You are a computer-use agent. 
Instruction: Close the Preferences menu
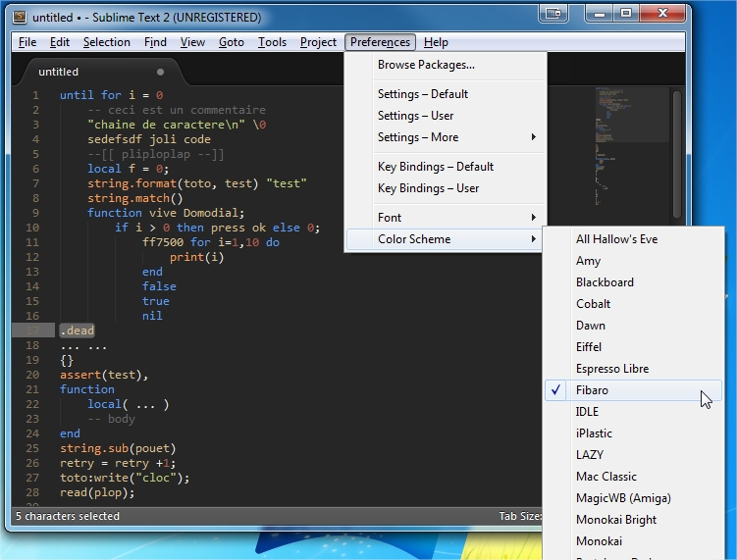point(380,42)
